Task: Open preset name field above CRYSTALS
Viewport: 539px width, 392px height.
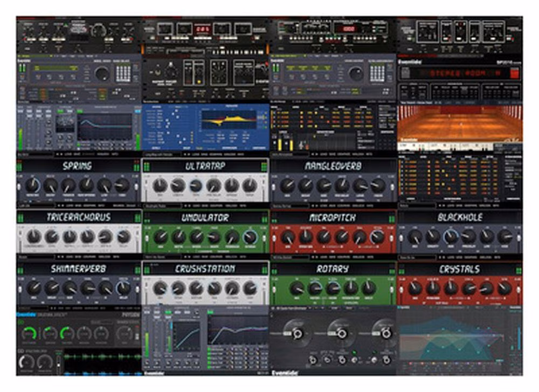Action: pyautogui.click(x=417, y=257)
